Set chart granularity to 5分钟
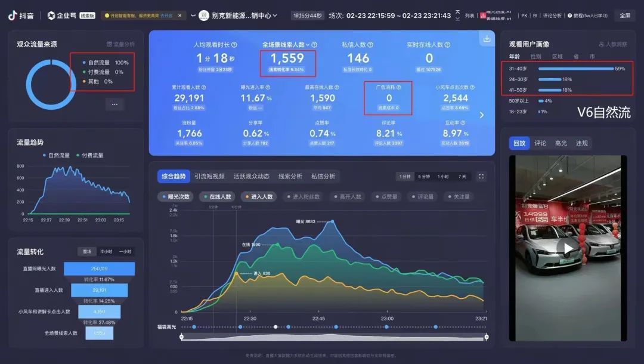644x364 pixels. pos(424,177)
